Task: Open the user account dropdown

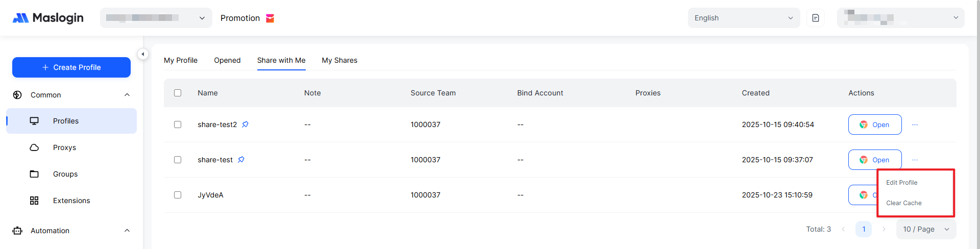Action: (x=901, y=18)
